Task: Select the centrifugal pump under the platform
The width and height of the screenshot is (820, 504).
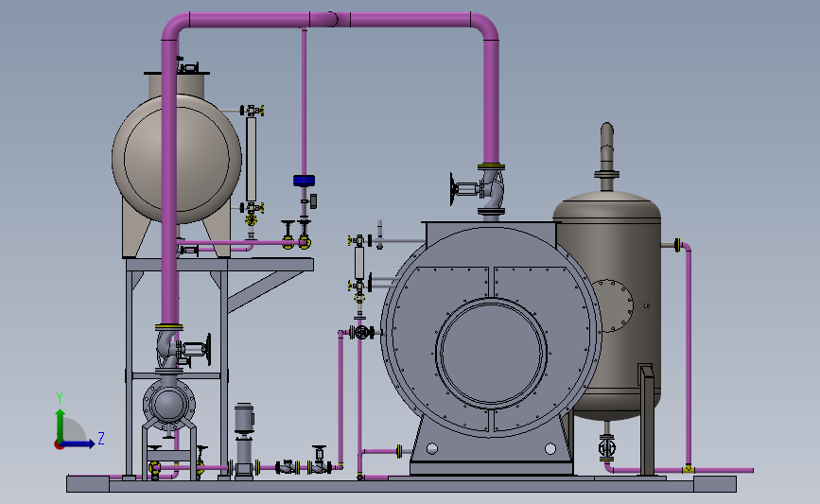Action: click(x=169, y=404)
